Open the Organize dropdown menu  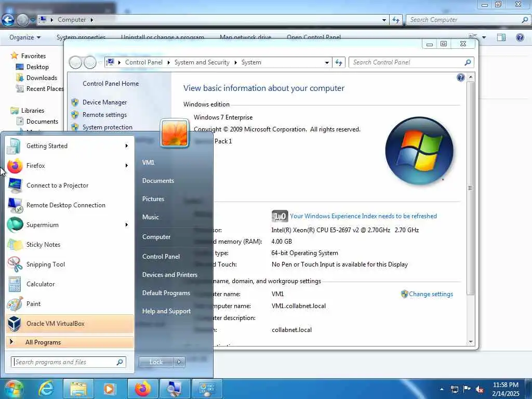click(x=25, y=37)
